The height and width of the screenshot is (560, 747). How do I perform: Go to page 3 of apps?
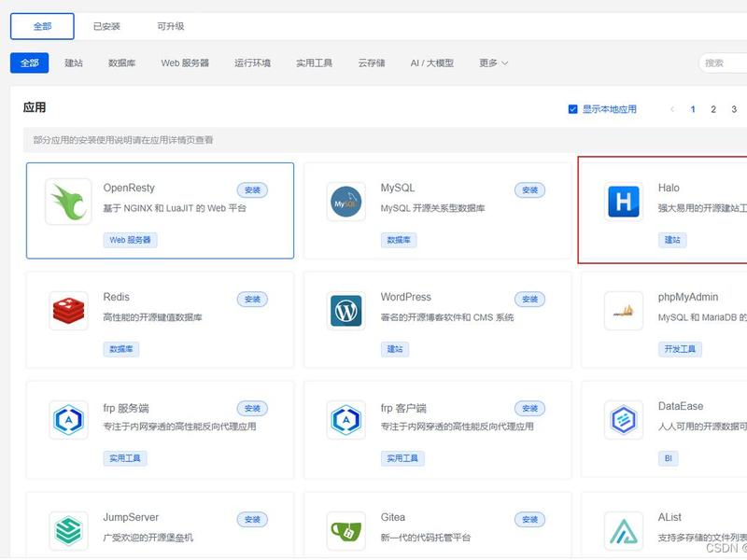[x=734, y=109]
